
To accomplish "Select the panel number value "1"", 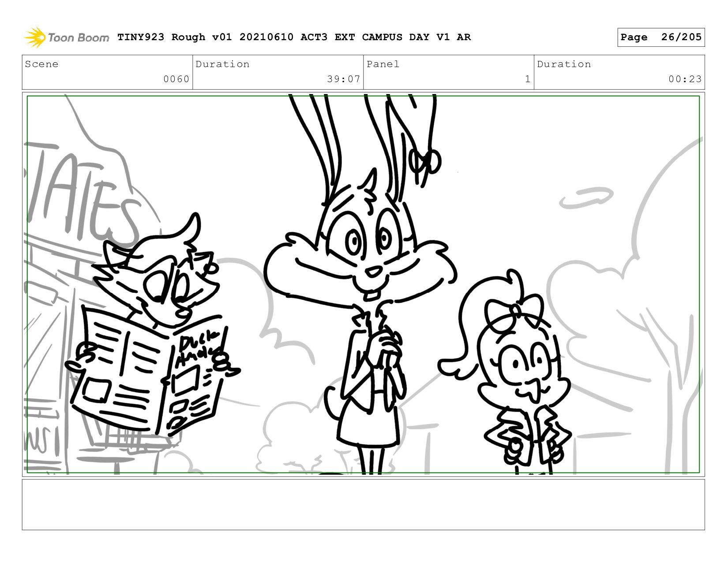I will click(527, 79).
